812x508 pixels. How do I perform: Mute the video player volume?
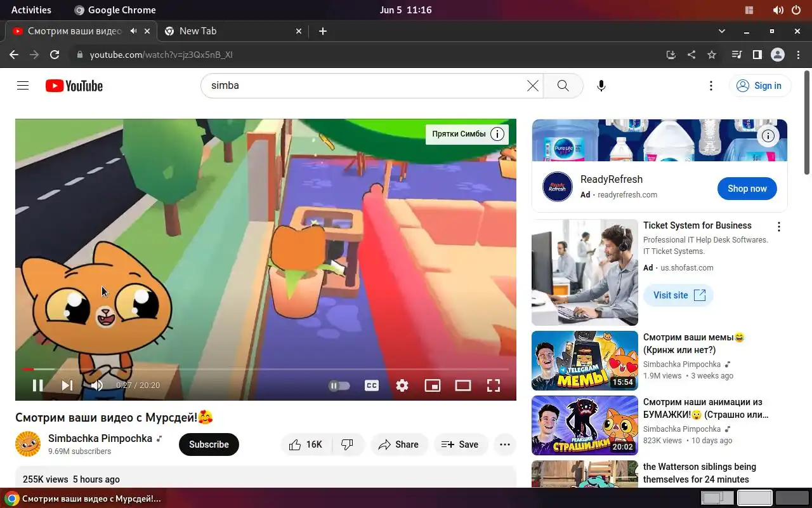(x=97, y=385)
